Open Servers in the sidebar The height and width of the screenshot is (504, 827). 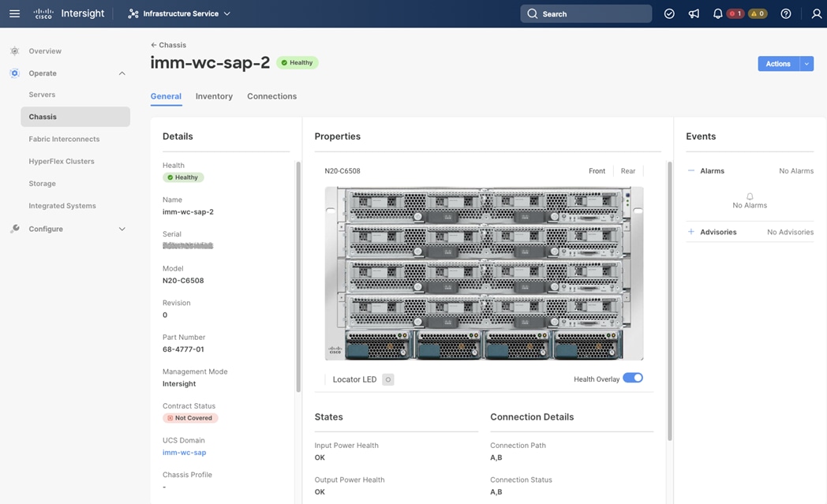point(42,95)
